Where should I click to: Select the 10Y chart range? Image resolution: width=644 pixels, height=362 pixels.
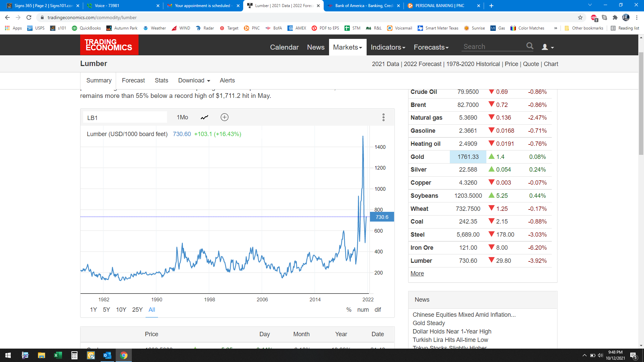click(121, 310)
